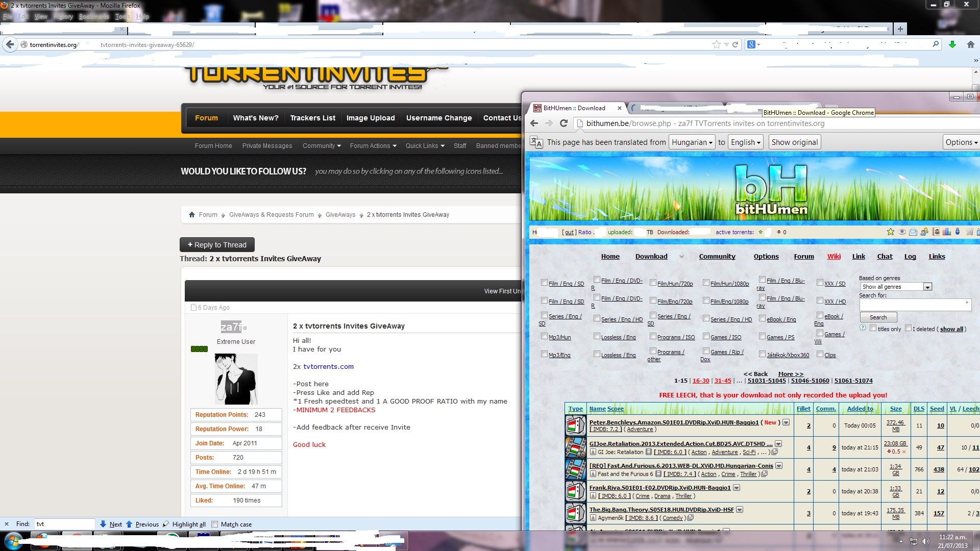Click Firefox find bar text field
Viewport: 980px width, 551px height.
click(64, 524)
